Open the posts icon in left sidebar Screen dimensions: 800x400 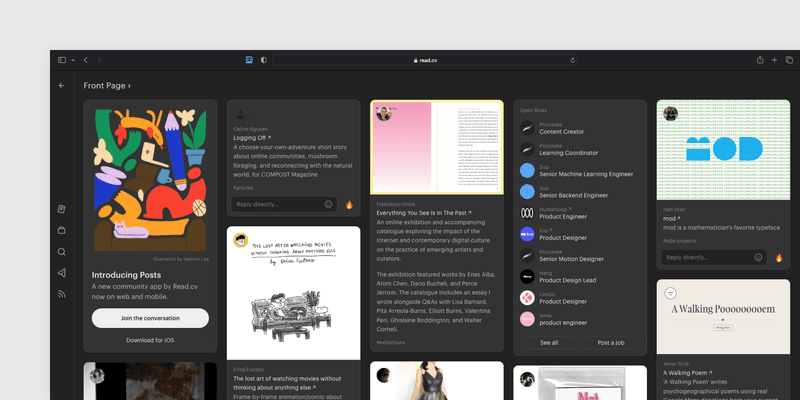point(62,208)
